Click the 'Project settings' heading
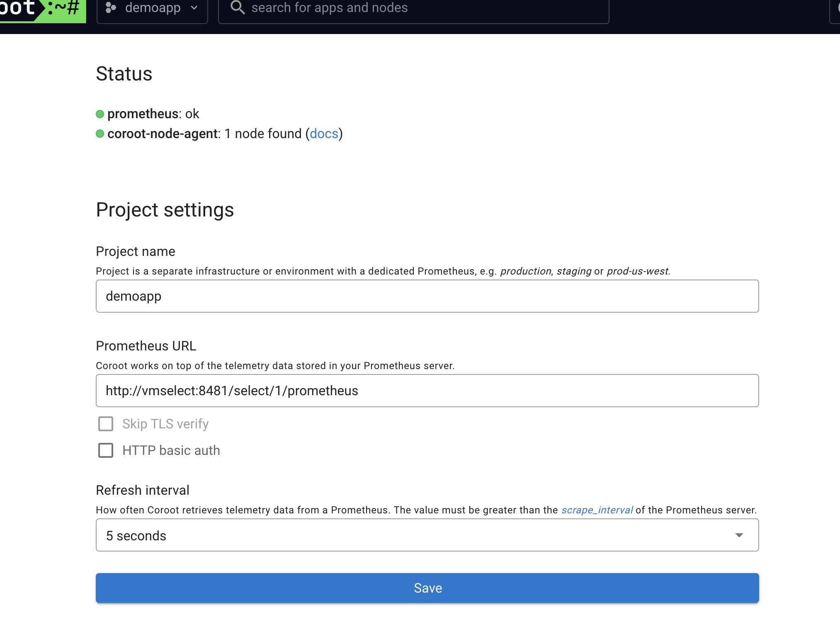The width and height of the screenshot is (840, 627). 165,210
